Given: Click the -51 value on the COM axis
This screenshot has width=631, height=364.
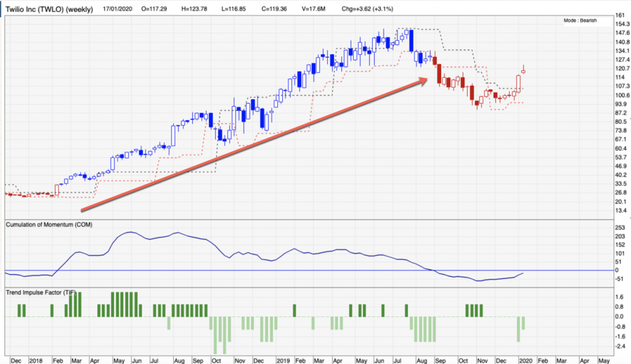Looking at the screenshot, I should click(x=620, y=279).
